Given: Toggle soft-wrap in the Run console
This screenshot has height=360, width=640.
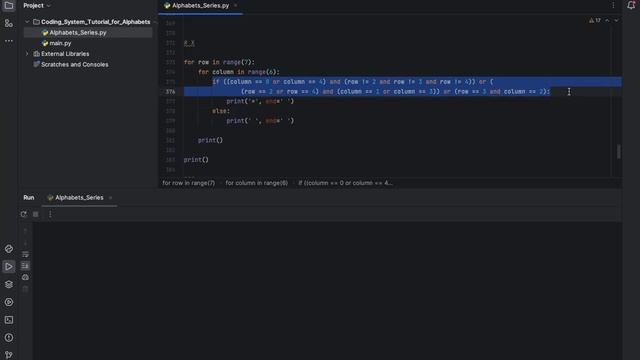Looking at the screenshot, I should tap(25, 254).
